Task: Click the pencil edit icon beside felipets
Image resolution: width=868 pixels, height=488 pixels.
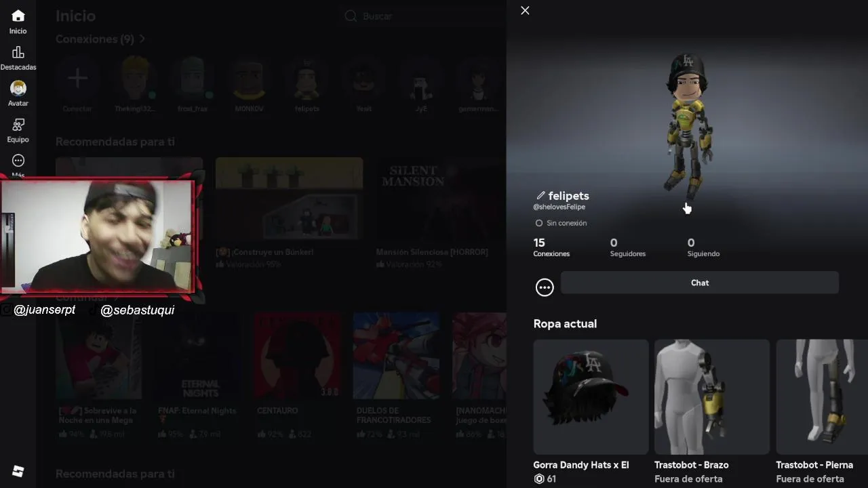Action: pos(540,196)
